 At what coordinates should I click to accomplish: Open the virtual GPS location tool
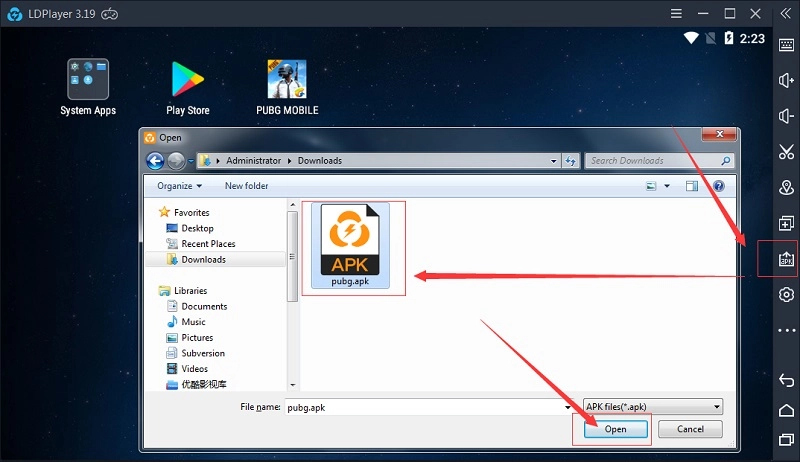click(x=786, y=188)
